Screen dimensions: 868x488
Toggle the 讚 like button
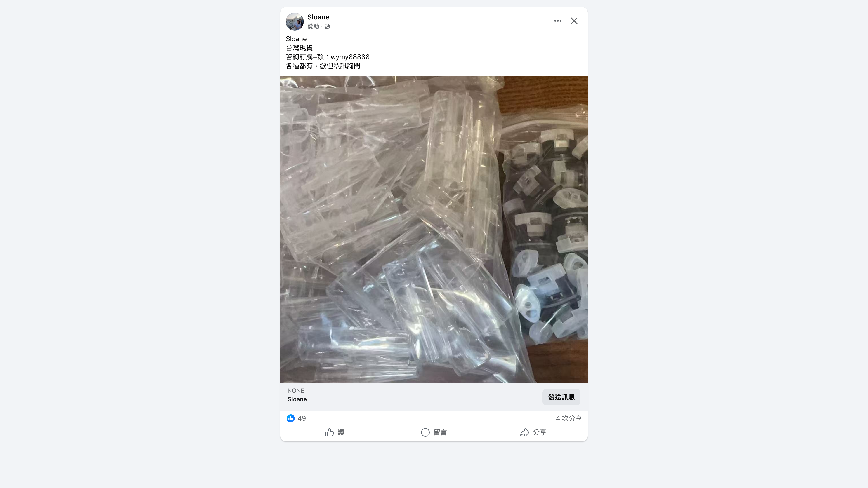coord(334,432)
